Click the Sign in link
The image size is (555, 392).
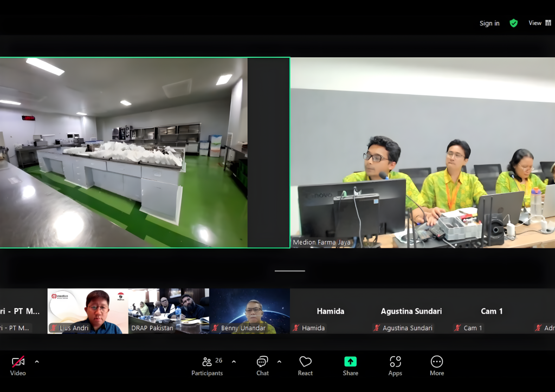[489, 23]
